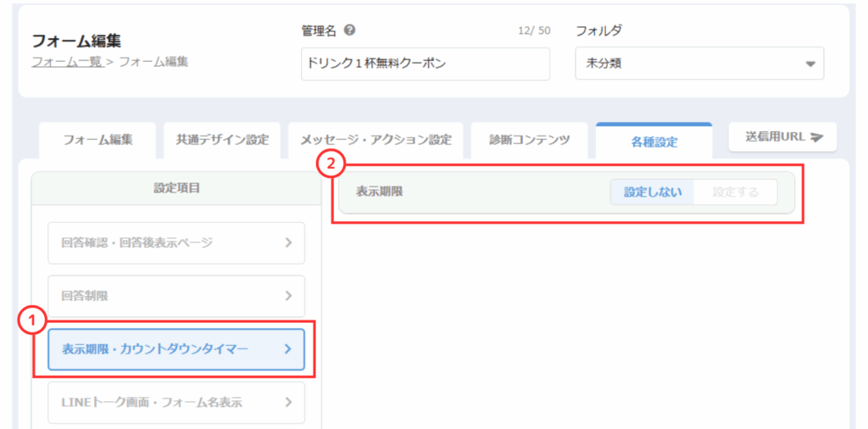The width and height of the screenshot is (868, 429).
Task: Click chevron on LINEトーク画面・フォーム名表示 row
Action: click(288, 402)
